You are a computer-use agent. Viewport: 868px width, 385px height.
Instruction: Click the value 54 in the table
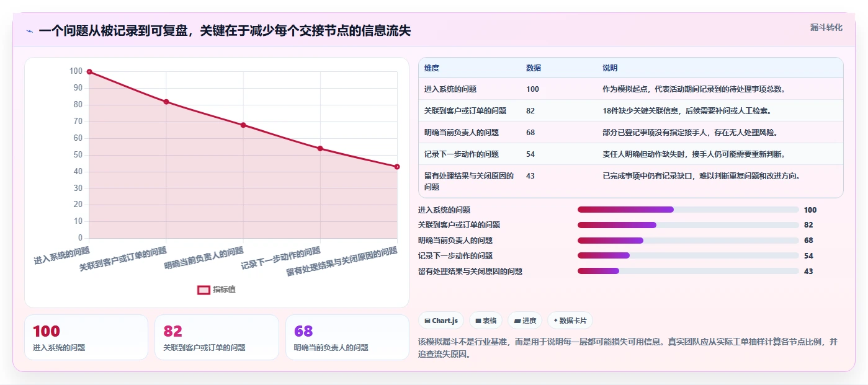(x=530, y=154)
